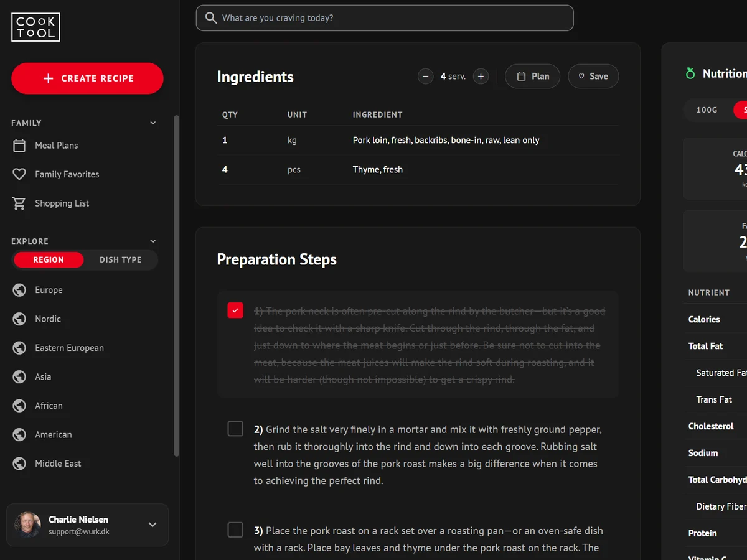Click globe icon beside Middle East

point(19,464)
